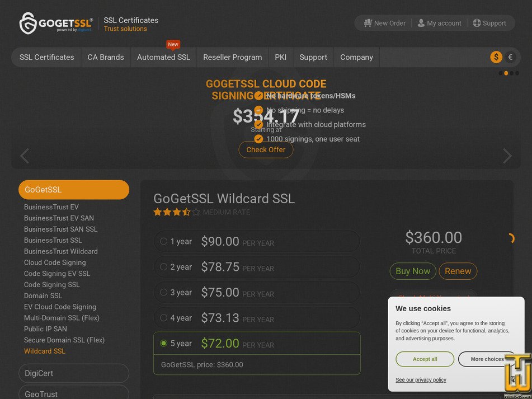
Task: Click the GoGetSSL shield logo
Action: point(28,23)
